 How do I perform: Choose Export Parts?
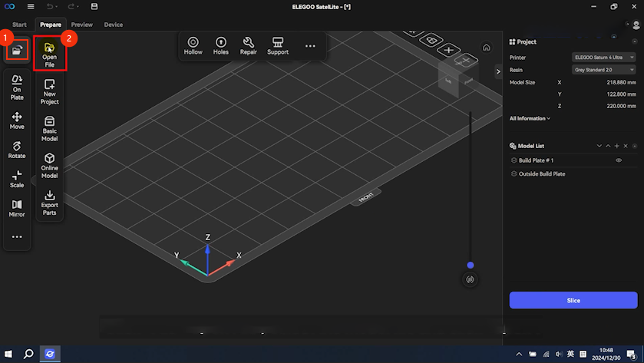(x=49, y=203)
